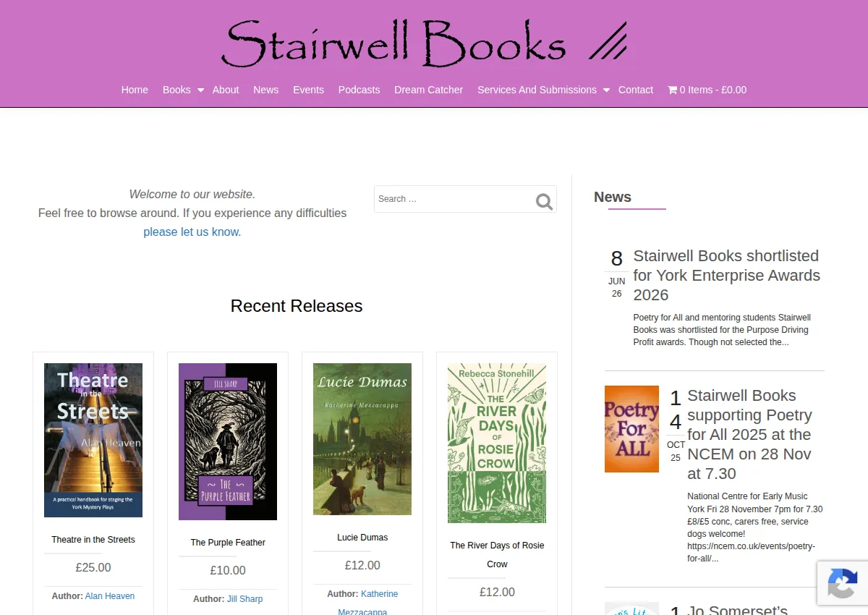This screenshot has width=868, height=615.
Task: Open The River Days of Rosie Crow cover
Action: click(497, 443)
